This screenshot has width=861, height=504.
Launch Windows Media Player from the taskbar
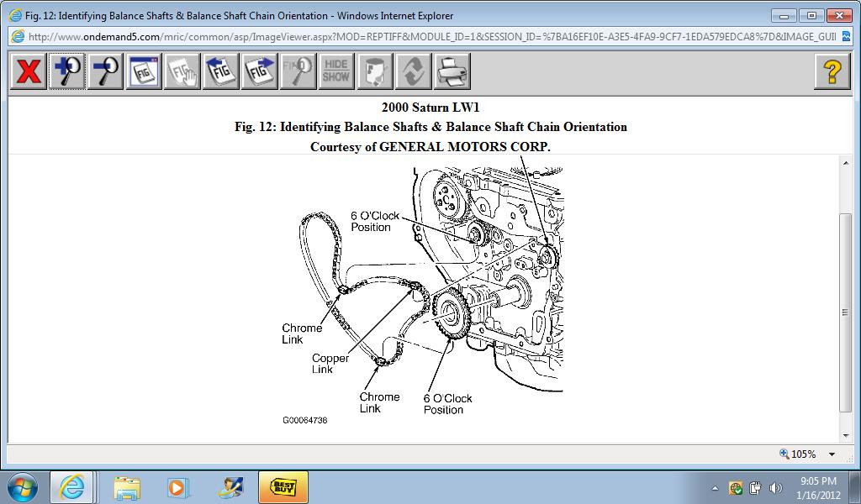pos(177,487)
